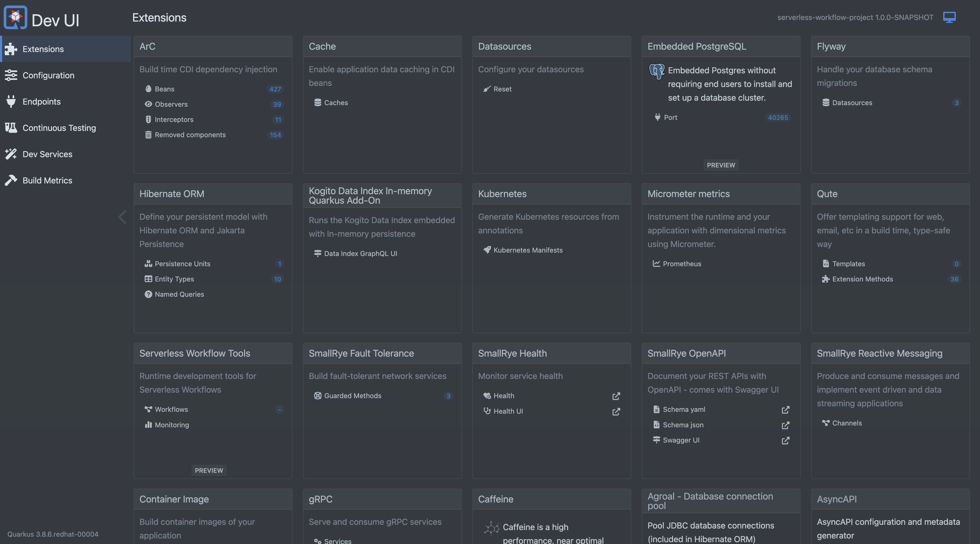Image resolution: width=980 pixels, height=544 pixels.
Task: Switch to the Endpoints section
Action: click(x=42, y=101)
